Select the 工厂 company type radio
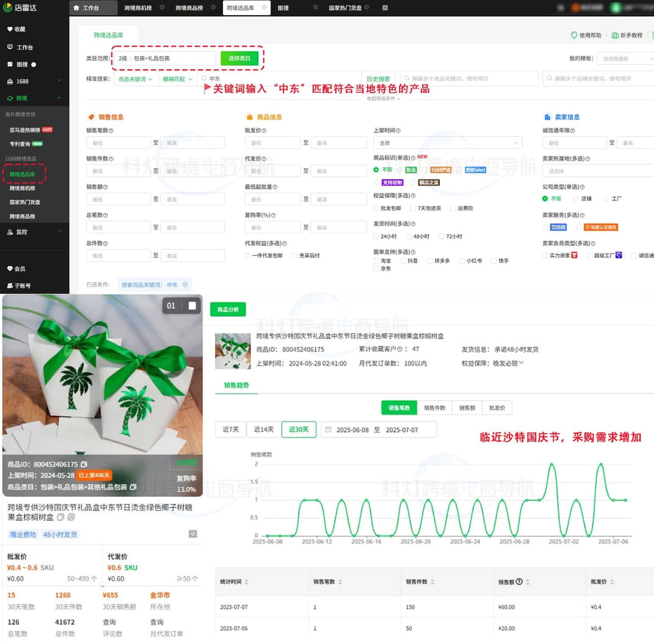 click(606, 199)
